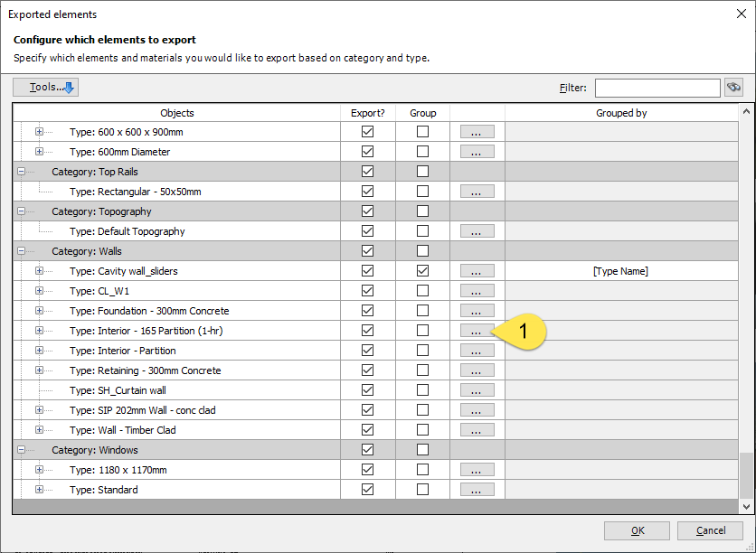The image size is (756, 553).
Task: Click the Cancel button
Action: click(710, 530)
